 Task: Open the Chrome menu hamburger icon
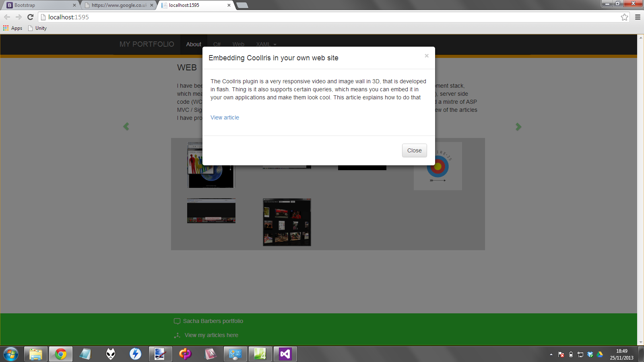[x=638, y=17]
